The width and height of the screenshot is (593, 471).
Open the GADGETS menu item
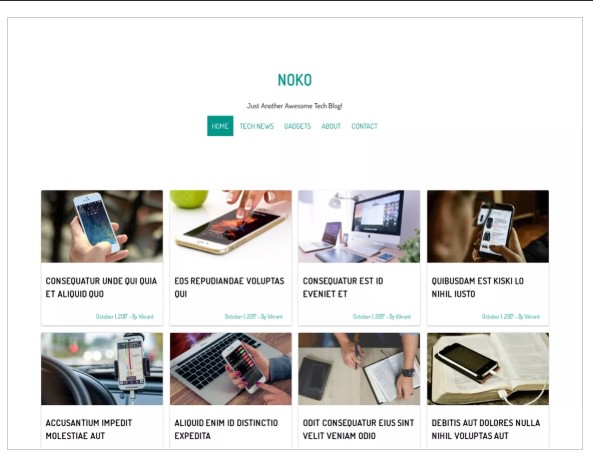click(298, 126)
